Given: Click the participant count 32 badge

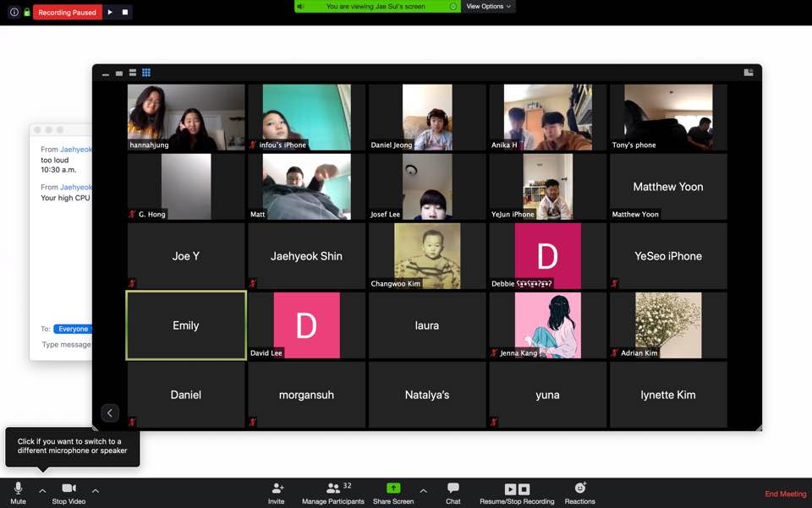Looking at the screenshot, I should 347,486.
